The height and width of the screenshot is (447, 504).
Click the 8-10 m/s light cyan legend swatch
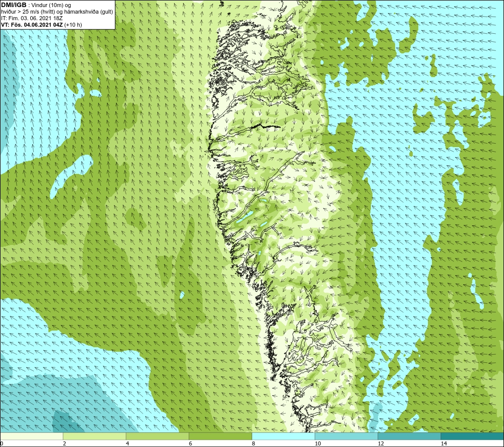[283, 436]
